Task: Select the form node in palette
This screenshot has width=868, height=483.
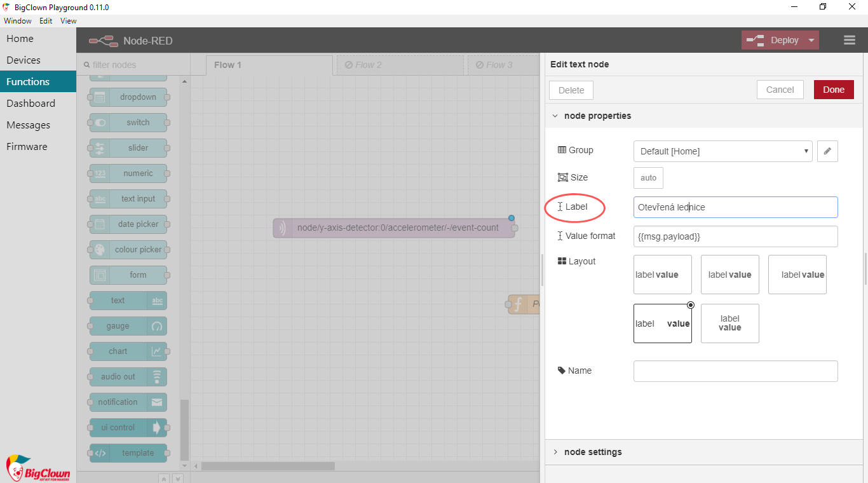Action: click(128, 275)
